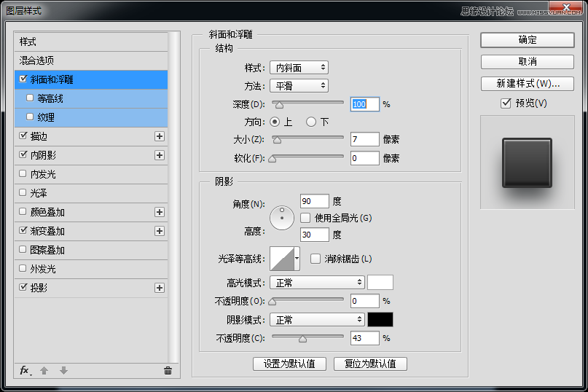Click the 取消 button
588x392 pixels.
click(528, 61)
